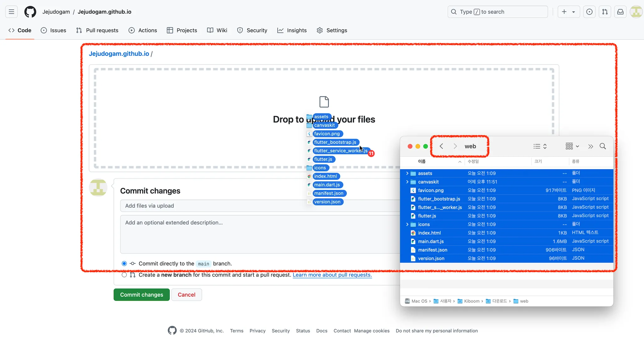Select Create a new branch option
This screenshot has width=644, height=357.
tap(124, 275)
